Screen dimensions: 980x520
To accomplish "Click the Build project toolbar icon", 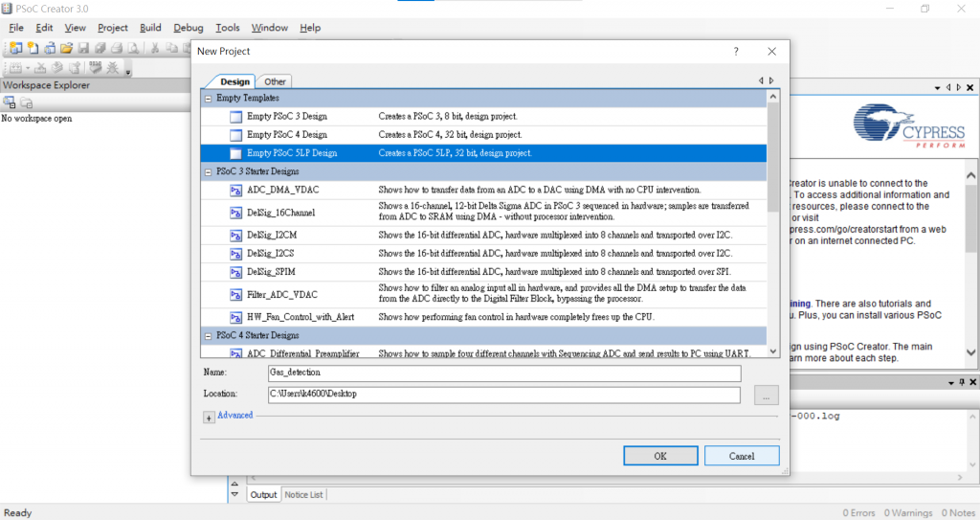I will (15, 68).
